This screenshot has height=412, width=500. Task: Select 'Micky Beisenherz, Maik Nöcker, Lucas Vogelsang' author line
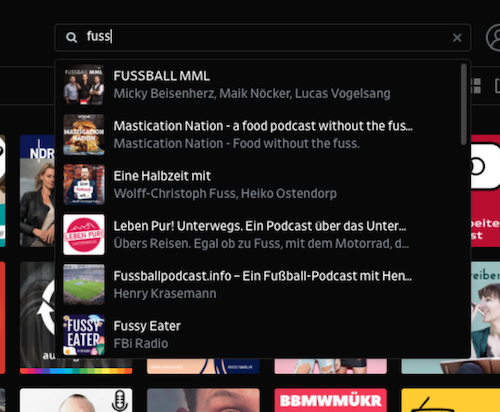pos(252,94)
